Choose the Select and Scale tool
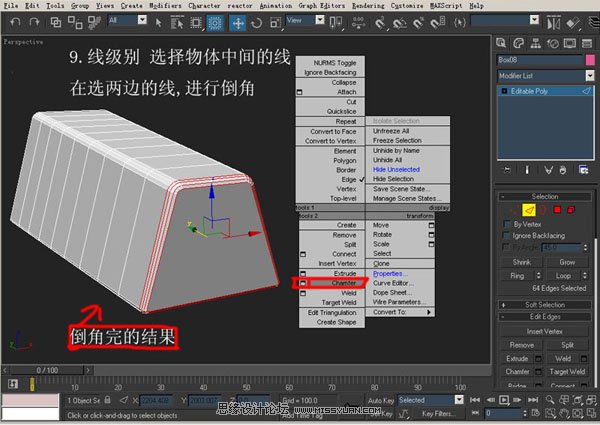The height and width of the screenshot is (425, 600). [x=275, y=23]
